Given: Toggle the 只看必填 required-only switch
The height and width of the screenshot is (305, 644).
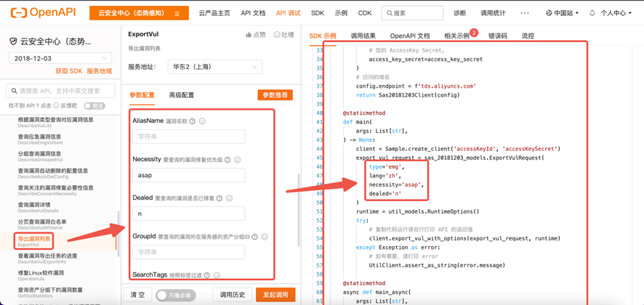Looking at the screenshot, I should point(176,295).
